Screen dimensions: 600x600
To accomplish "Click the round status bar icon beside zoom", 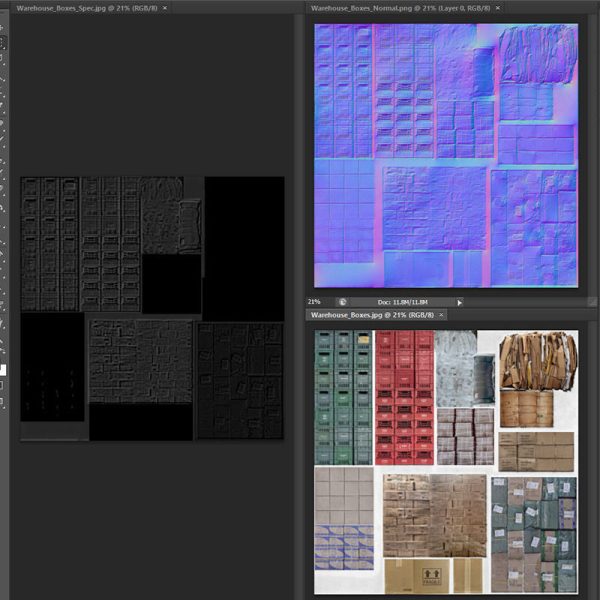I will tap(343, 302).
